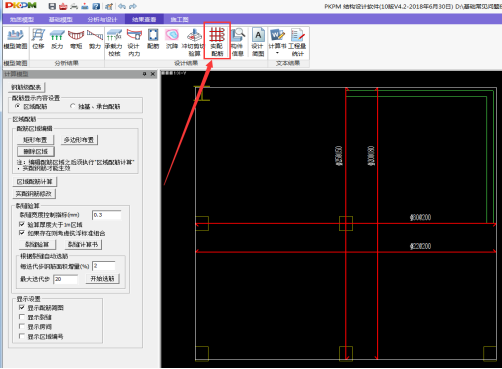Click the 位移 displacement icon
This screenshot has width=502, height=369.
tap(38, 39)
